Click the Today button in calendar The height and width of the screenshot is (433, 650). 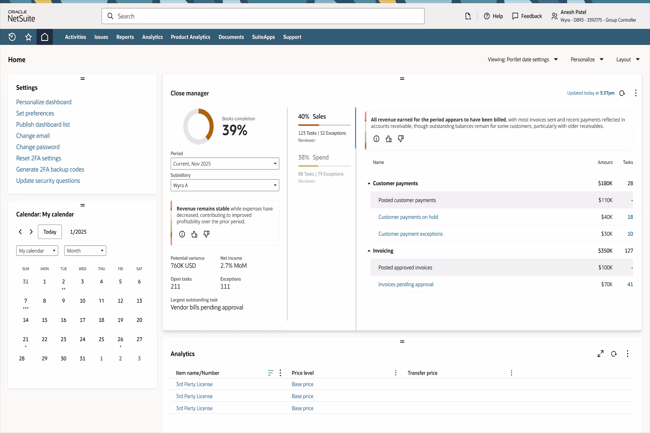coord(49,232)
